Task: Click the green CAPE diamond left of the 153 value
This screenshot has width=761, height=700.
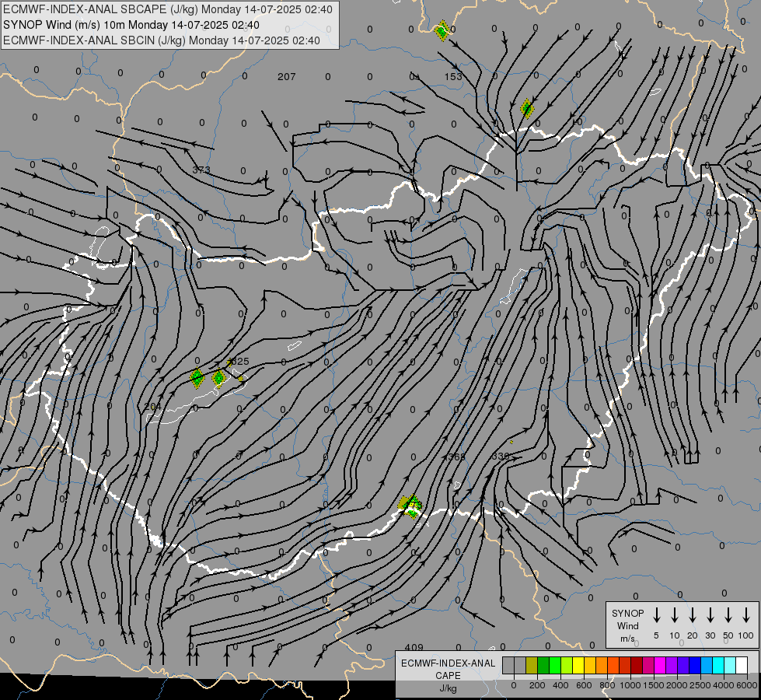Action: [x=442, y=31]
